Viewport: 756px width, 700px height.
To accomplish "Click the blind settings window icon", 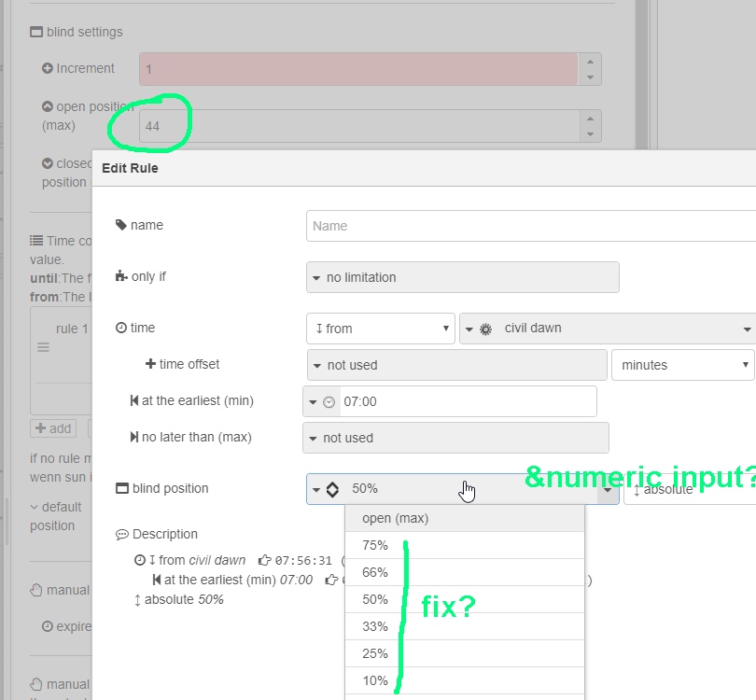I will [36, 33].
